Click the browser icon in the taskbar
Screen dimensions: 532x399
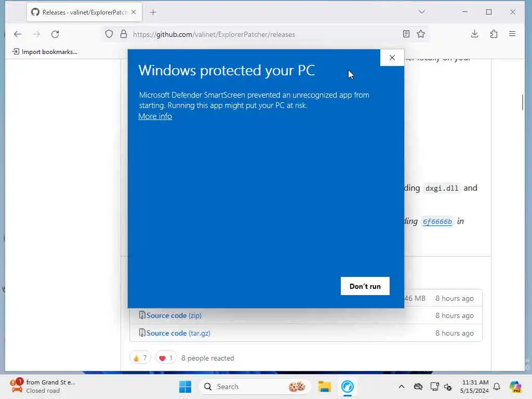tap(348, 387)
